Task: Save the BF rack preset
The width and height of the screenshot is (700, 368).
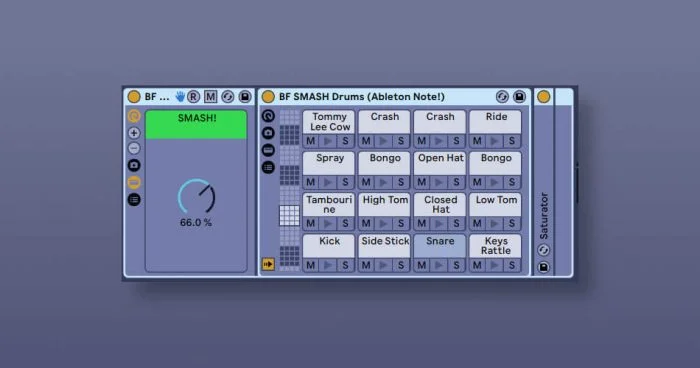Action: click(245, 96)
